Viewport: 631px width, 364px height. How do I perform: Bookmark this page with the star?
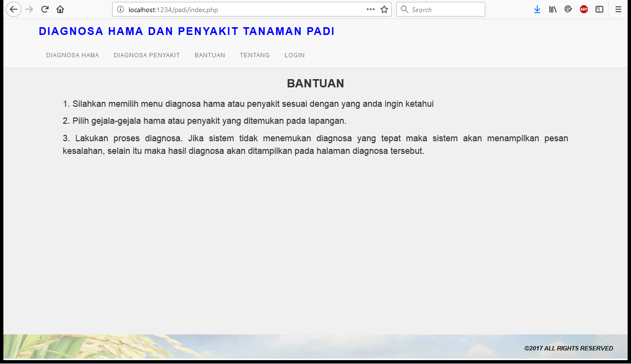[x=384, y=9]
